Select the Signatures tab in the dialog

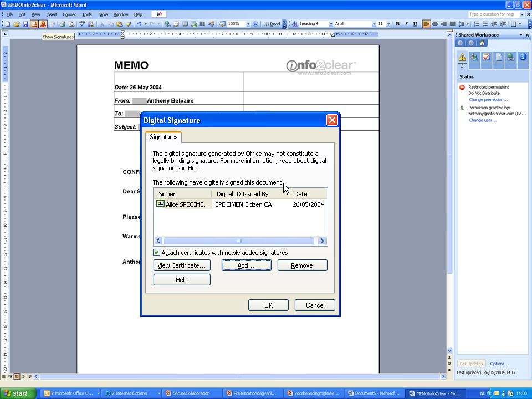(163, 137)
